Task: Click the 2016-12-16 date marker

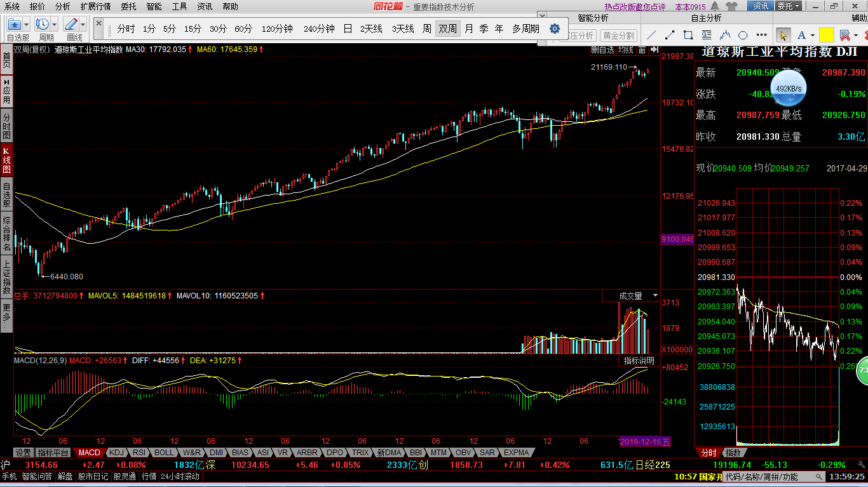Action: [644, 441]
